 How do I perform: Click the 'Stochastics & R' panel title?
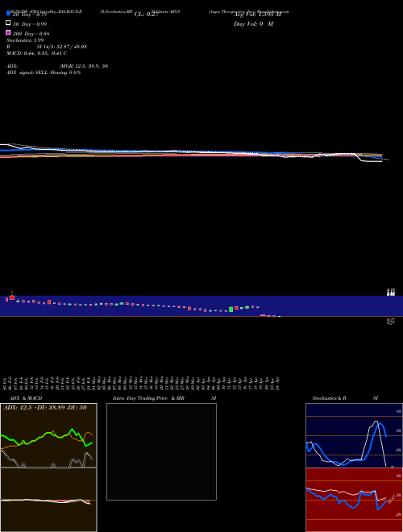[329, 398]
